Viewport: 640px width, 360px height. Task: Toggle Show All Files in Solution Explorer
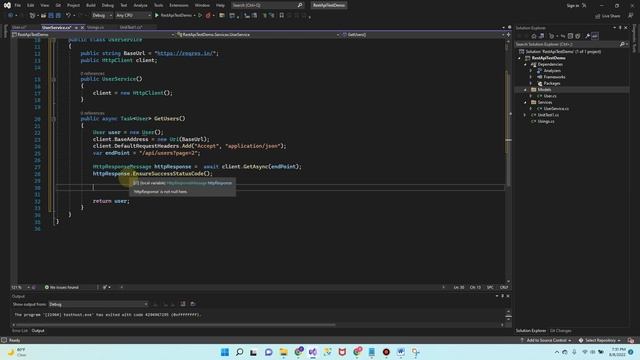(578, 36)
